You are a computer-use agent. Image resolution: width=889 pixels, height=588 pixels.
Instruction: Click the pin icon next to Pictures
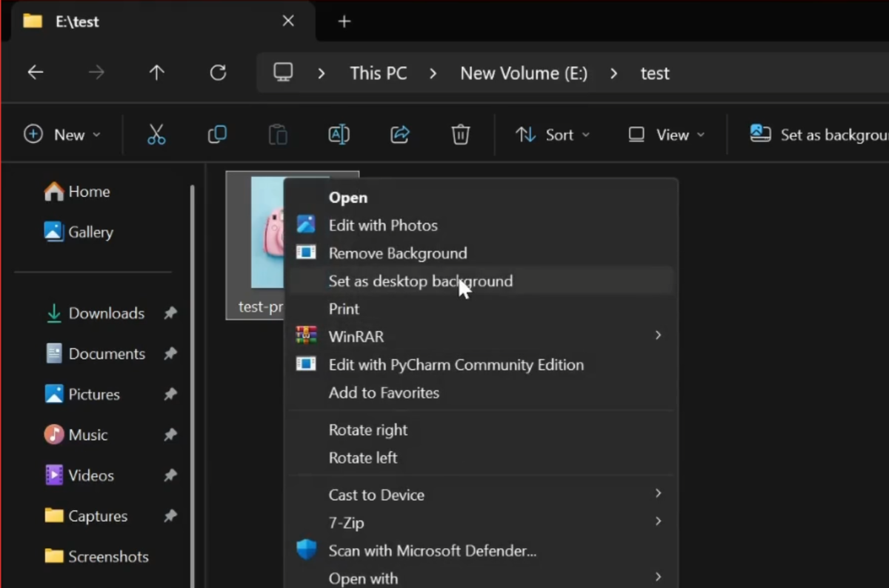(170, 395)
